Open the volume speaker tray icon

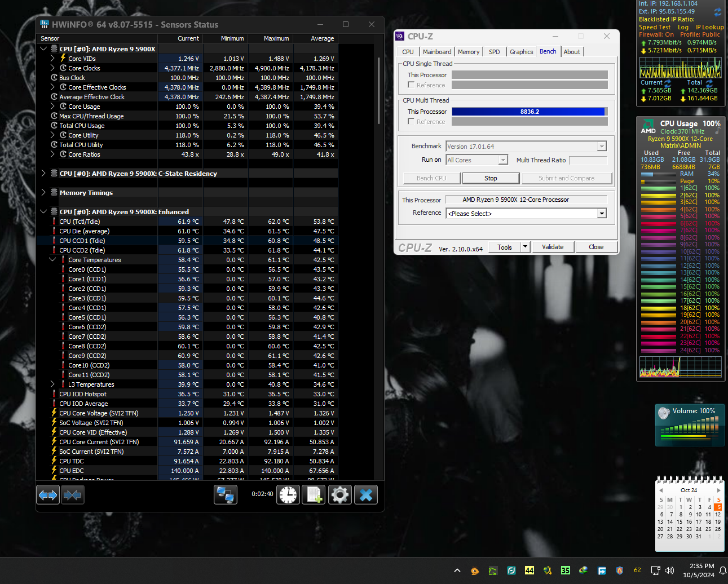pos(669,570)
